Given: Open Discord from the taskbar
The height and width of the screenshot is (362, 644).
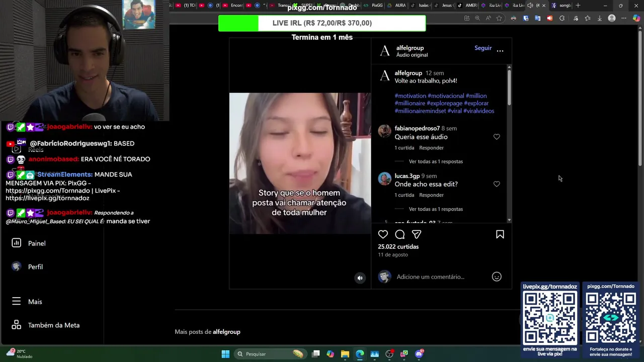Looking at the screenshot, I should (x=419, y=354).
